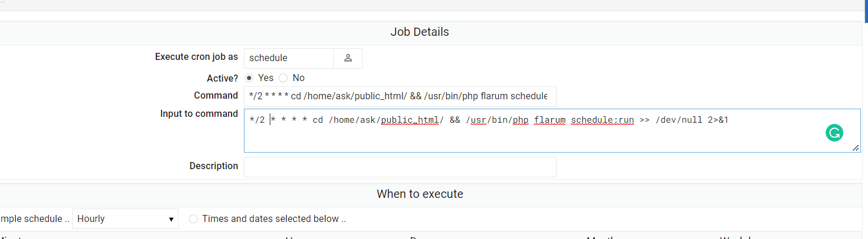868x239 pixels.
Task: Click the underlined 'flarum' word in textarea
Action: 549,120
